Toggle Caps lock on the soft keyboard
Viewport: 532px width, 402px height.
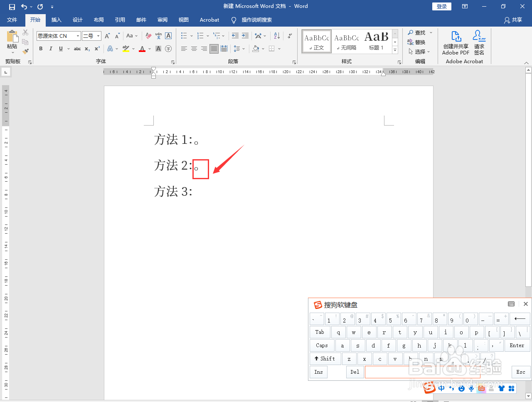tap(322, 345)
